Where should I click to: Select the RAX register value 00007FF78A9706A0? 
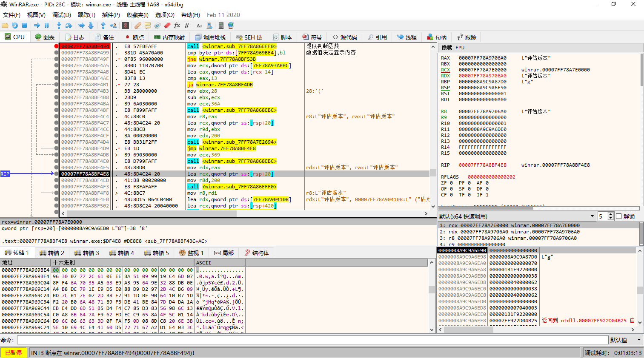(x=483, y=58)
